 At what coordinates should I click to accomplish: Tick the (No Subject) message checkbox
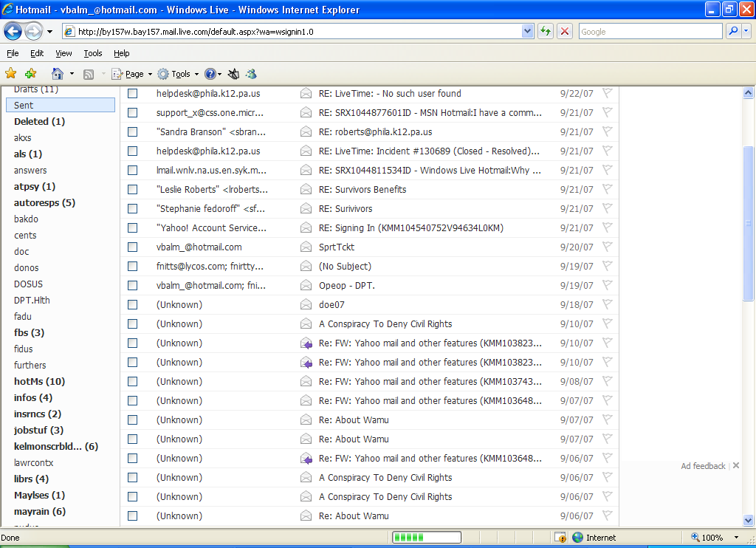tap(133, 266)
